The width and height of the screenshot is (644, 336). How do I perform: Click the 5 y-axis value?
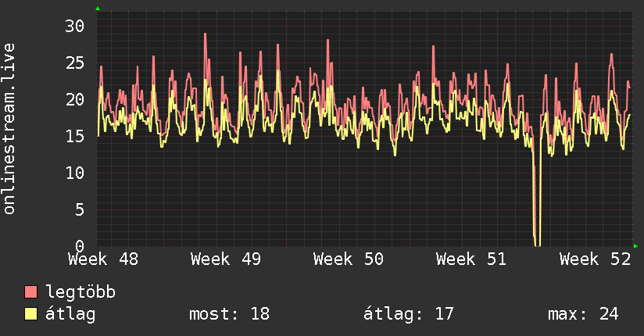[x=80, y=209]
